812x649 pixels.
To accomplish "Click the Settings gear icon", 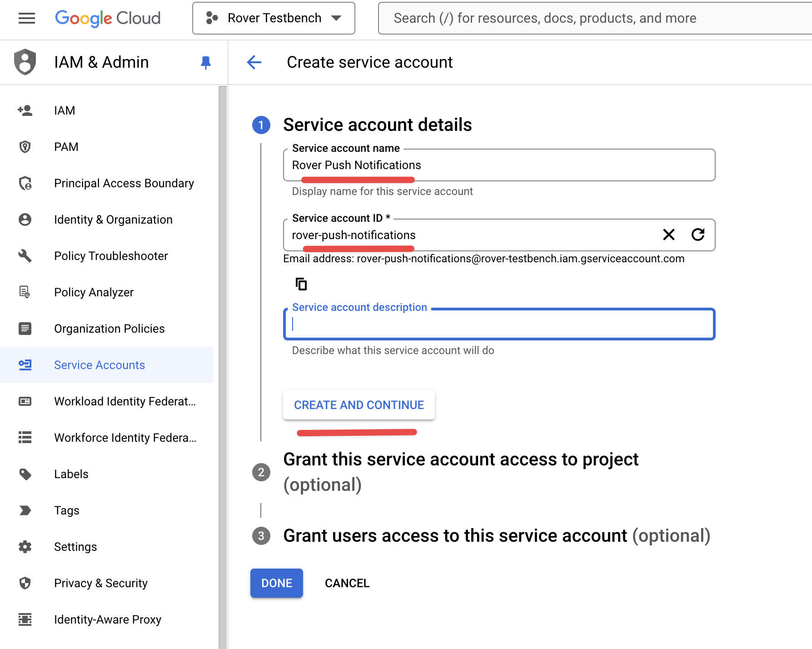I will click(x=25, y=547).
